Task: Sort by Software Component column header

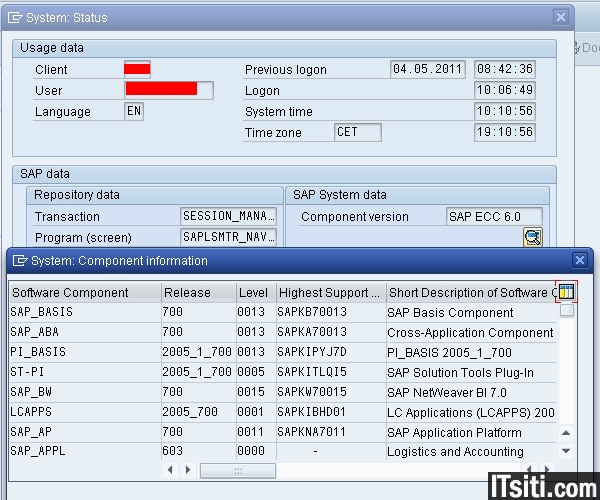Action: point(85,293)
